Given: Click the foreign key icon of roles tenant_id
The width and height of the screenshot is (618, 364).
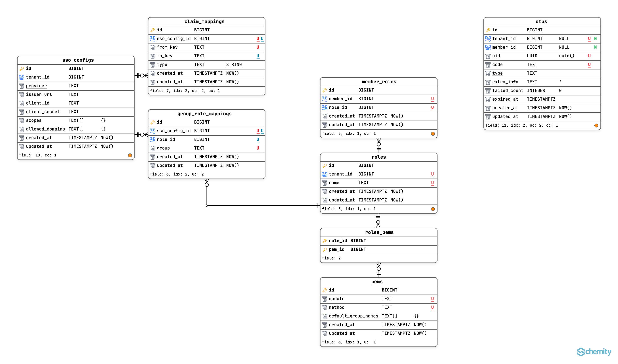Looking at the screenshot, I should pos(325,174).
